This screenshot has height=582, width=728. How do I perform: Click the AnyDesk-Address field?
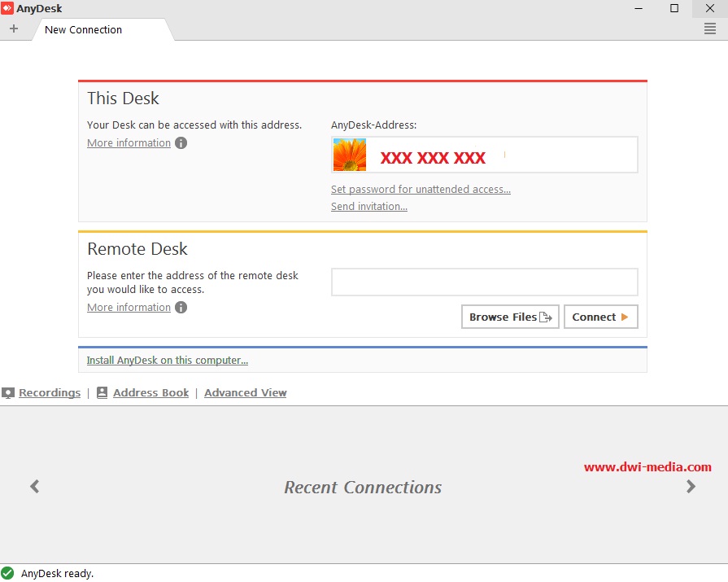(484, 155)
